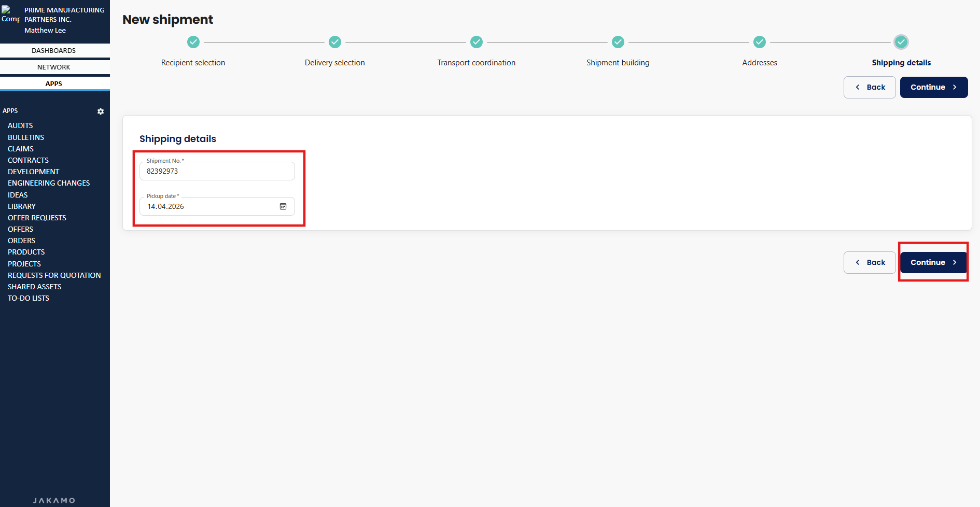Click the Shipment building step checkmark
This screenshot has width=980, height=507.
tap(618, 42)
